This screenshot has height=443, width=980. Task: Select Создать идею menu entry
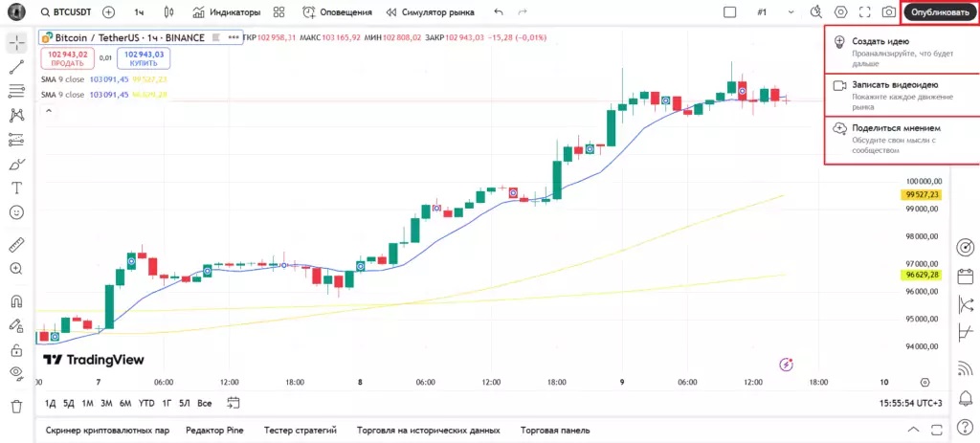pos(902,50)
